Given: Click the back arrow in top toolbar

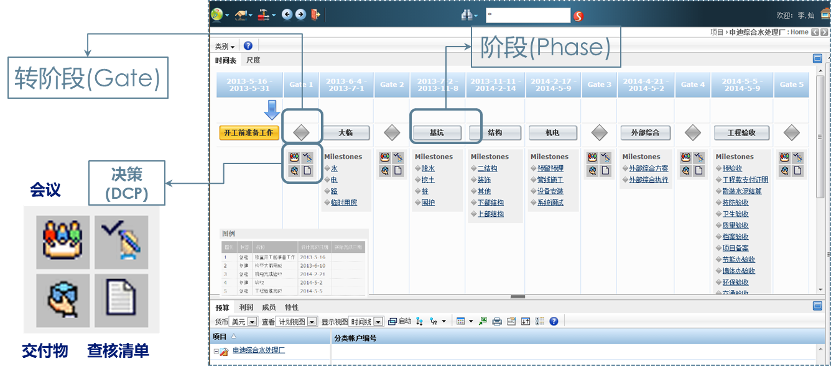Looking at the screenshot, I should 287,14.
